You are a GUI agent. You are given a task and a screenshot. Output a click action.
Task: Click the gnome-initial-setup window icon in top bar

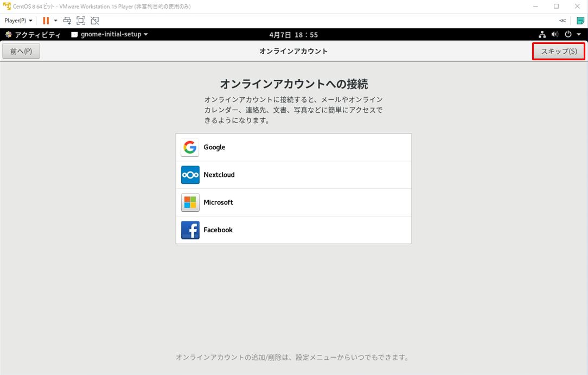click(74, 35)
